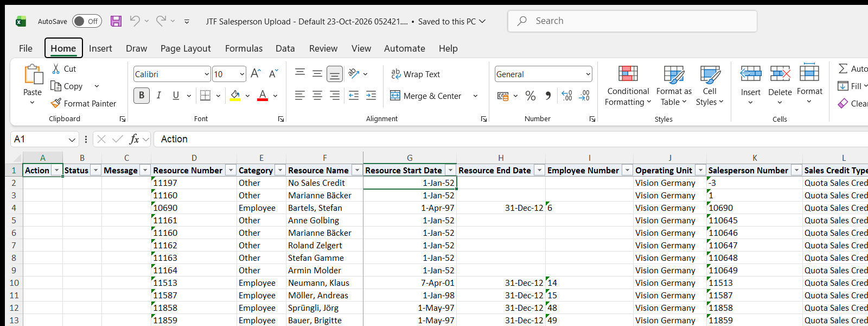The image size is (868, 326).
Task: Switch to the Formulas tab
Action: click(x=244, y=48)
